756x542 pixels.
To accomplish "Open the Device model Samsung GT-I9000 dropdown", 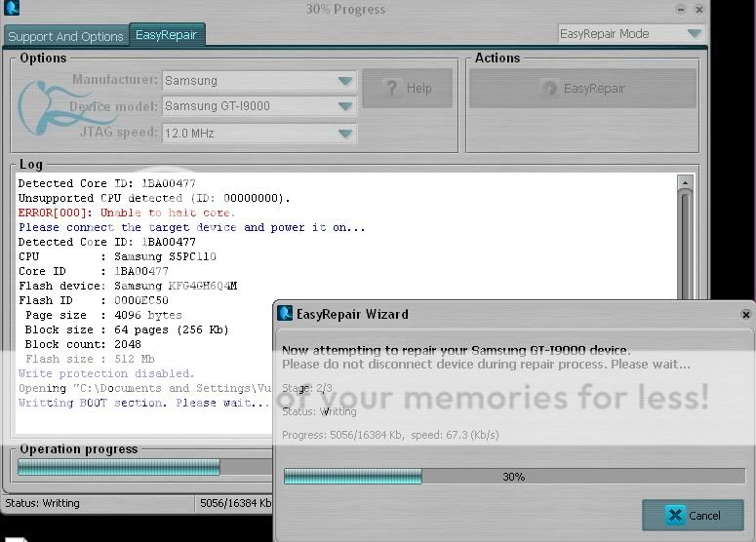I will tap(259, 106).
